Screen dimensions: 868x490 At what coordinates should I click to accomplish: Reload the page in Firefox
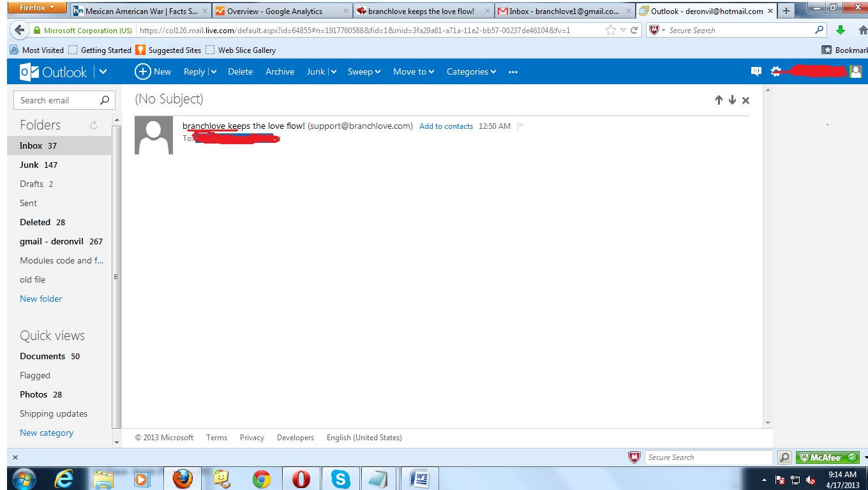click(634, 30)
